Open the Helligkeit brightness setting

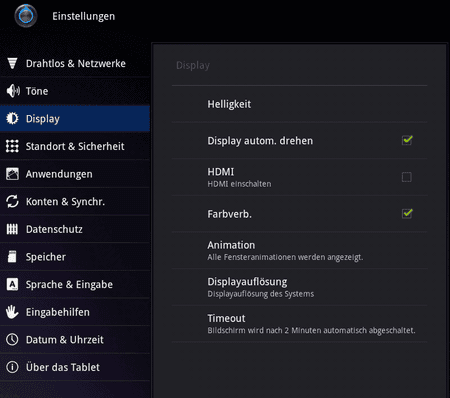click(299, 104)
